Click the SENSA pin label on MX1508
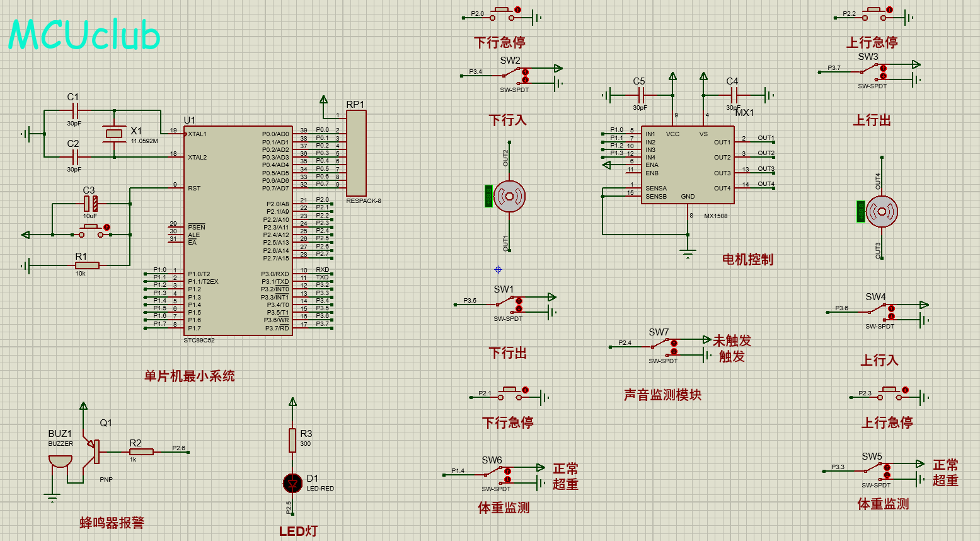 tap(656, 188)
